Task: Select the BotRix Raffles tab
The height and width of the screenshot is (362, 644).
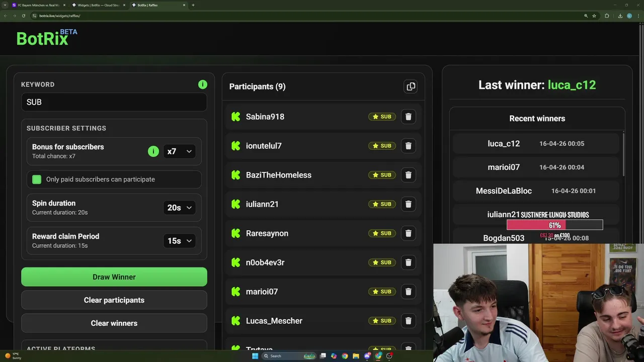Action: pos(158,5)
